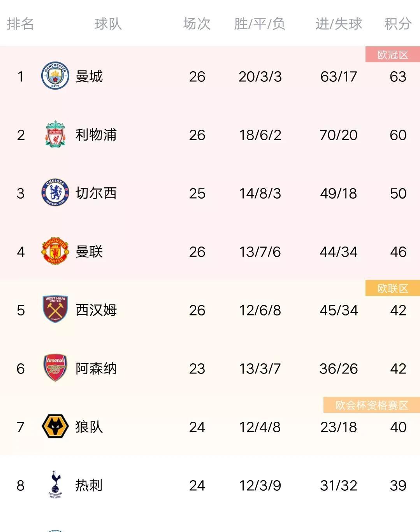Viewport: 420px width, 532px height.
Task: Open the 曼城 team name link
Action: (89, 76)
